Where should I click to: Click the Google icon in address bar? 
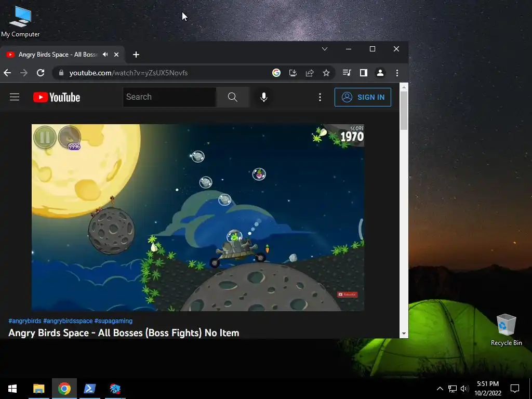point(276,73)
